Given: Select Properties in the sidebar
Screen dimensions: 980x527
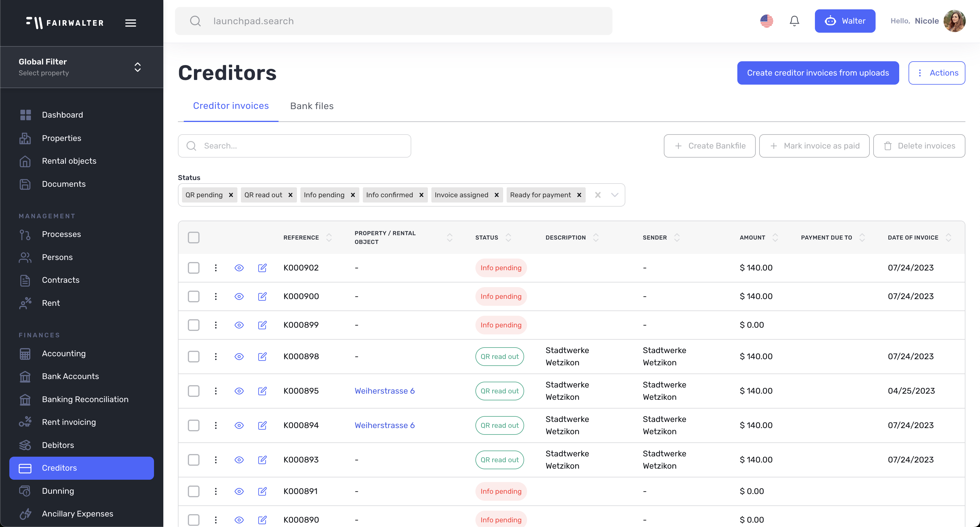Looking at the screenshot, I should (61, 138).
